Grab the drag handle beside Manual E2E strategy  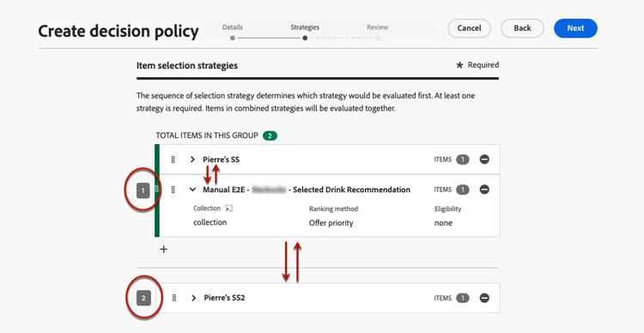173,190
